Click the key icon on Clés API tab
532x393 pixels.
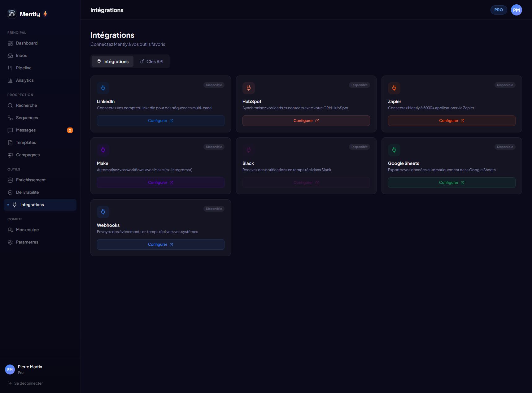(x=142, y=62)
